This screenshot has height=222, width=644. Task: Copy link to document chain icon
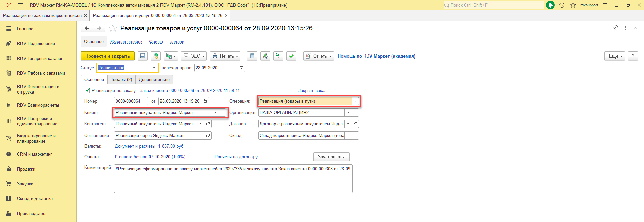pos(615,28)
